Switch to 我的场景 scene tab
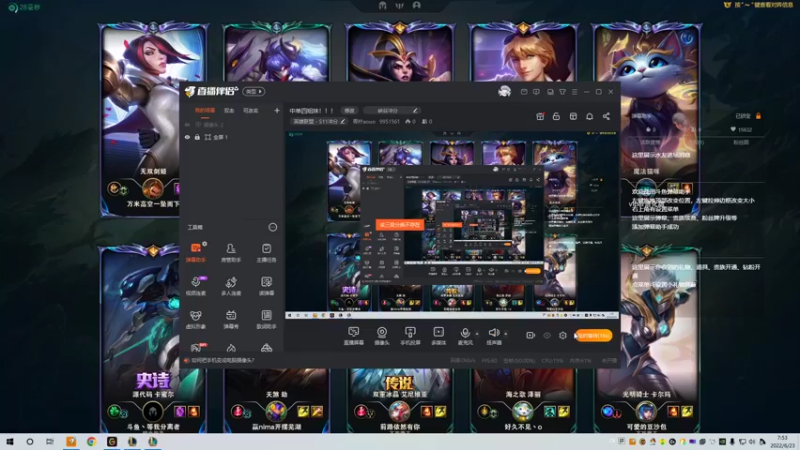800x450 pixels. click(205, 110)
